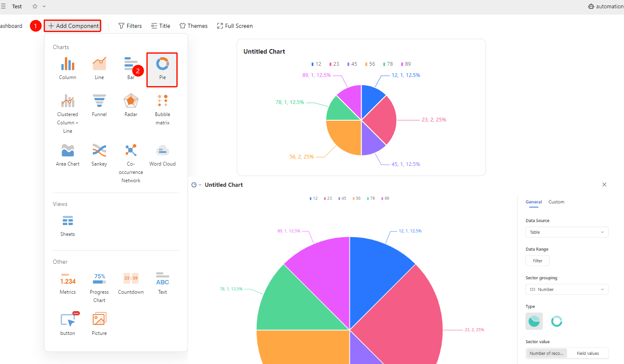Click the Add Component button
Image resolution: width=624 pixels, height=364 pixels.
73,26
